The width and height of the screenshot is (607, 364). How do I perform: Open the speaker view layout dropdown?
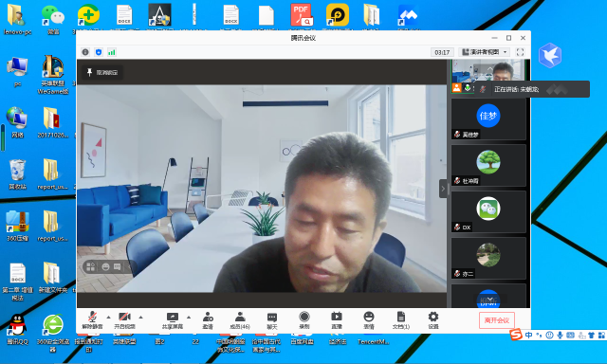click(x=485, y=52)
